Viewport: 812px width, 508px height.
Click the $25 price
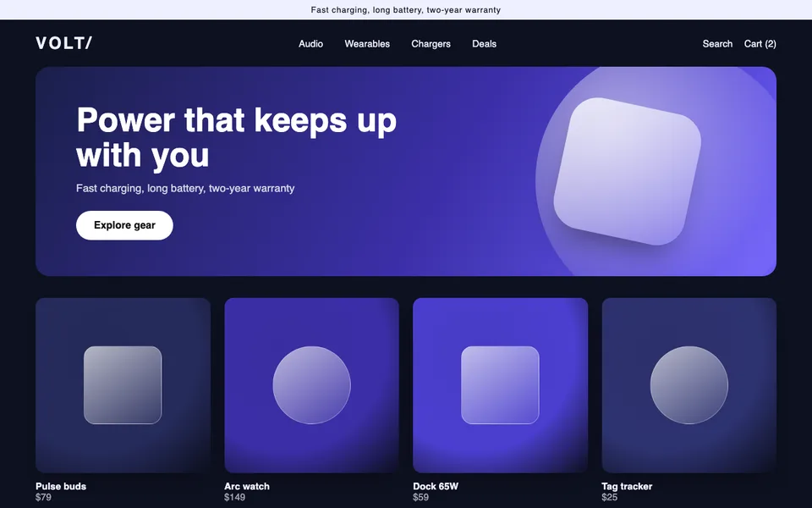(610, 498)
